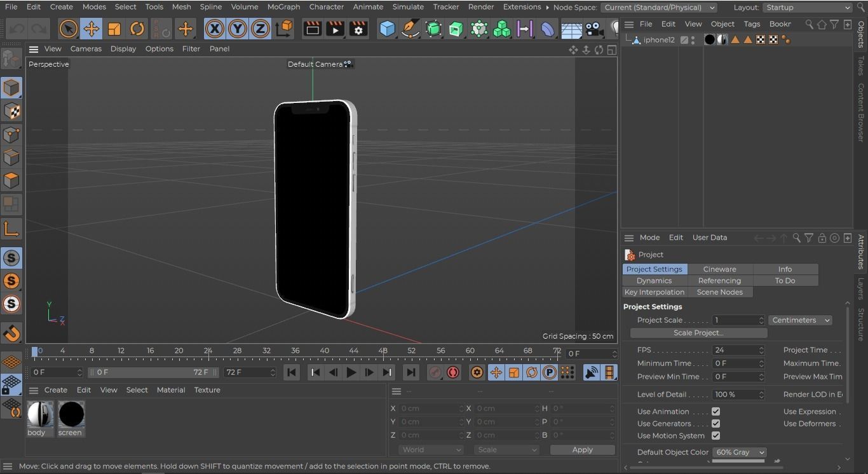Activate the Move tool
This screenshot has height=474, width=868.
point(92,29)
